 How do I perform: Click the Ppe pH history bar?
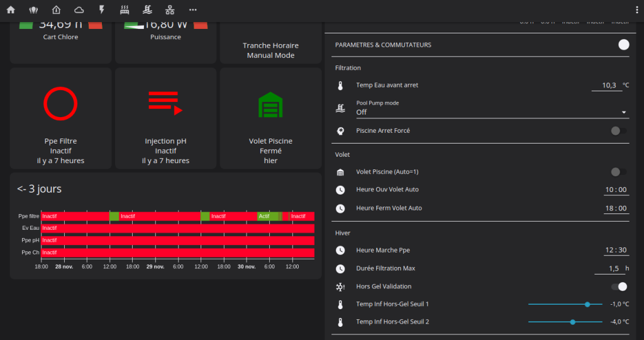(177, 241)
